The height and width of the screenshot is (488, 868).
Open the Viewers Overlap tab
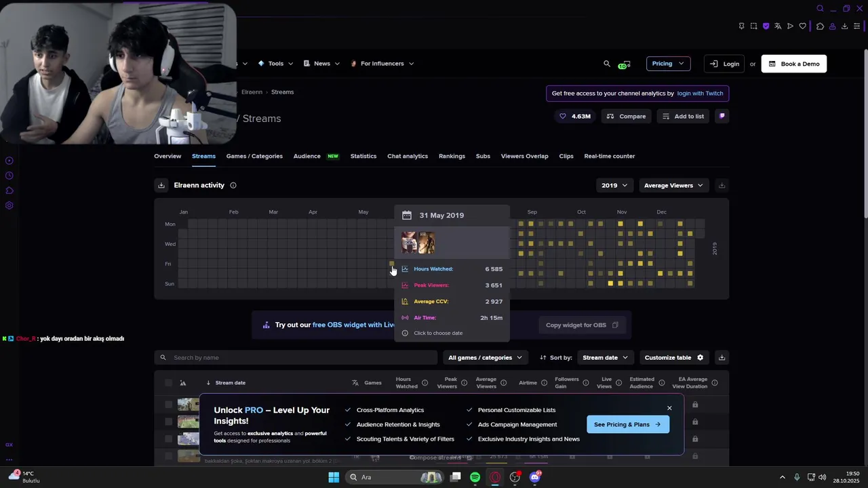[x=524, y=156]
